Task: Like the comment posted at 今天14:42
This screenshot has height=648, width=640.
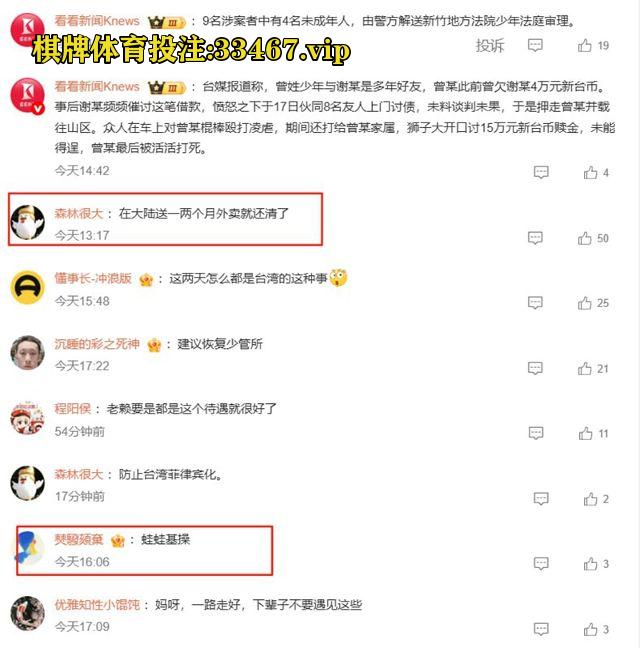Action: coord(590,172)
